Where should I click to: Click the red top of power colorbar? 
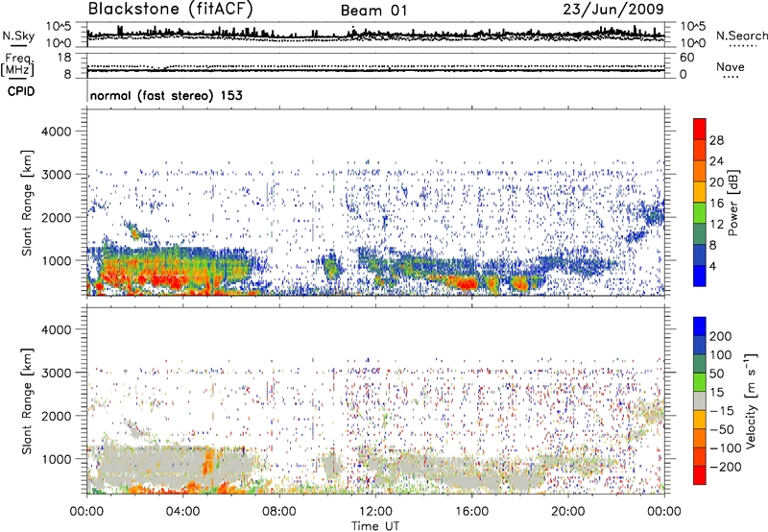coord(700,129)
